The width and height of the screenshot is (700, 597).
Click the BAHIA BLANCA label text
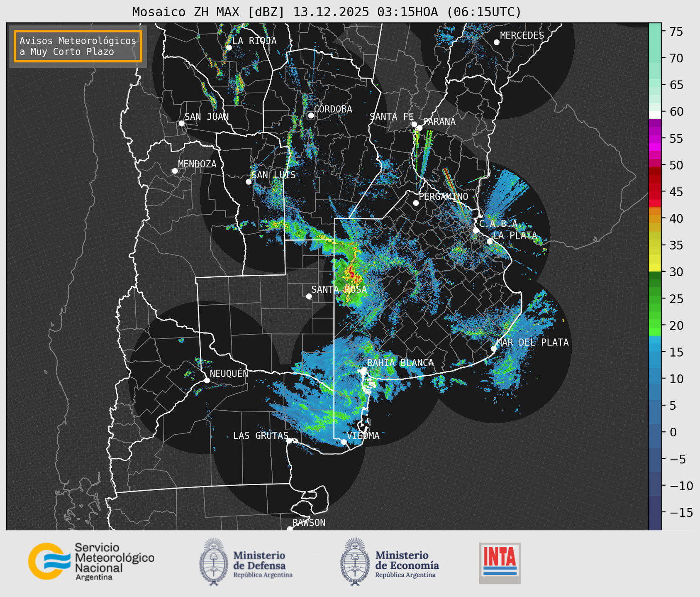pos(400,363)
